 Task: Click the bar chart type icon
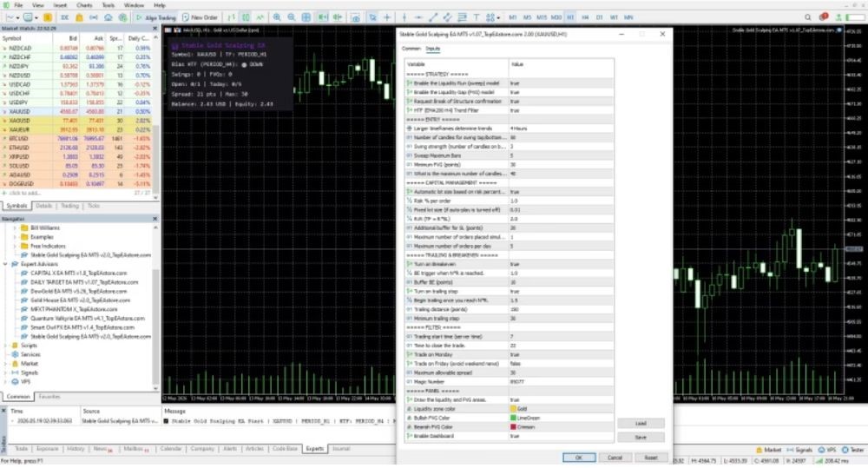tap(231, 17)
